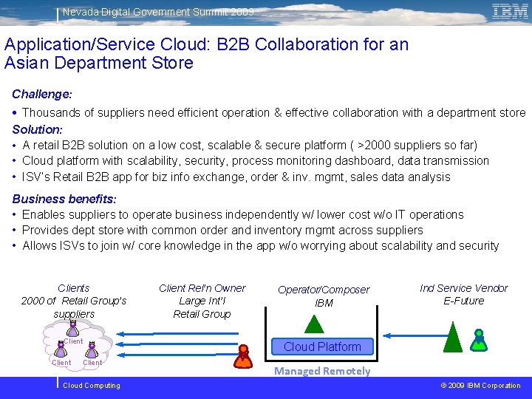Click '© 2009 IBM Corporation' footer text

pos(480,386)
